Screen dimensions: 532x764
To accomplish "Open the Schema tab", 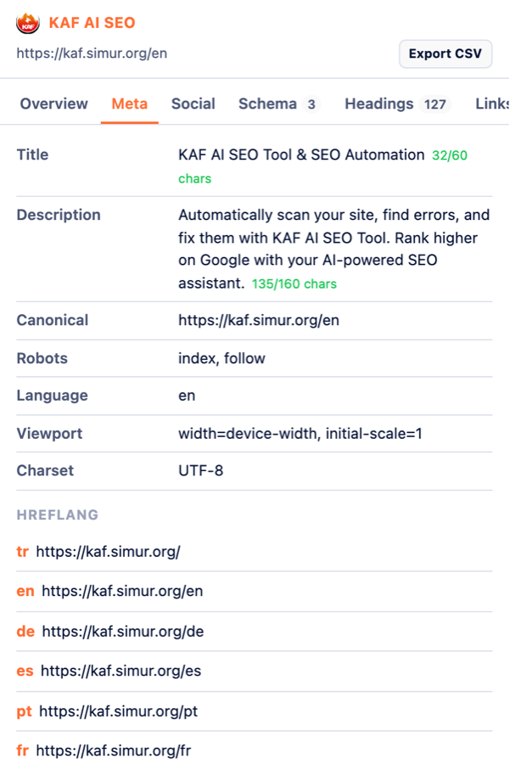I will [278, 104].
